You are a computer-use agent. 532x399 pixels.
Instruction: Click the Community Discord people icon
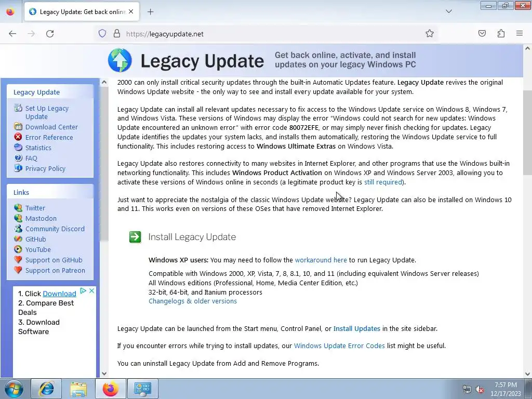[18, 229]
